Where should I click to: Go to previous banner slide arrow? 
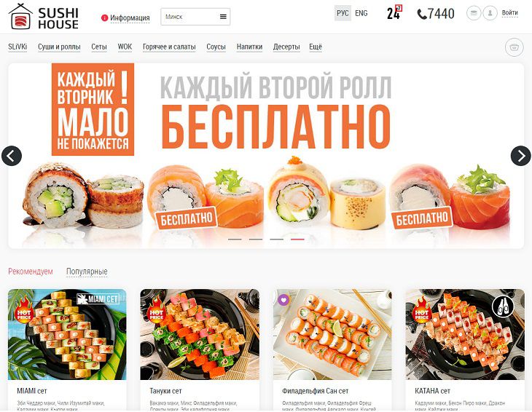pos(12,156)
